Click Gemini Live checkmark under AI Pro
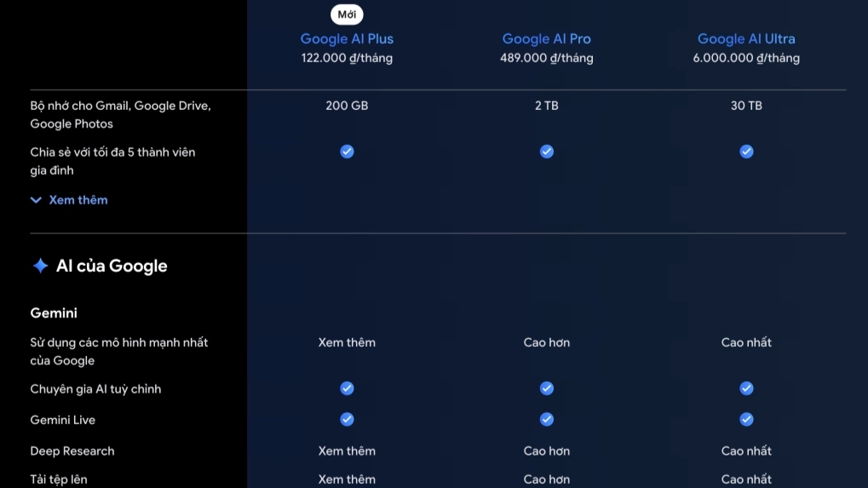The height and width of the screenshot is (488, 868). click(547, 420)
